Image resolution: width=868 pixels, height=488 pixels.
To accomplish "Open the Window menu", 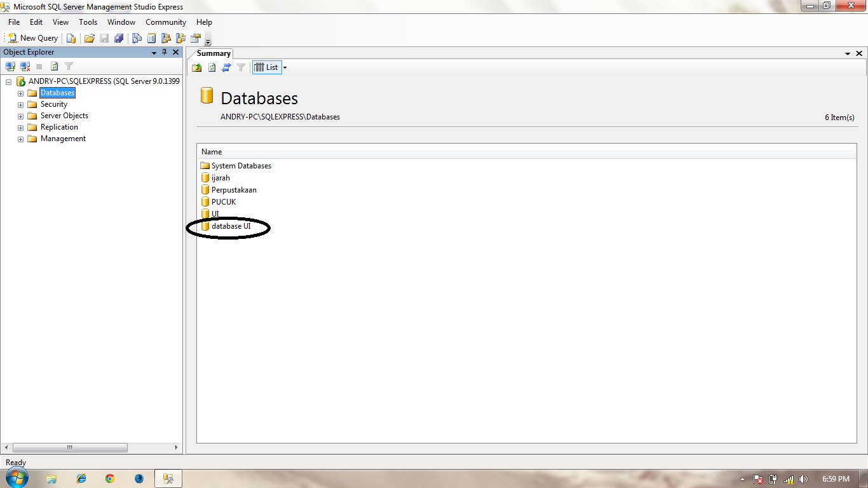I will tap(121, 22).
